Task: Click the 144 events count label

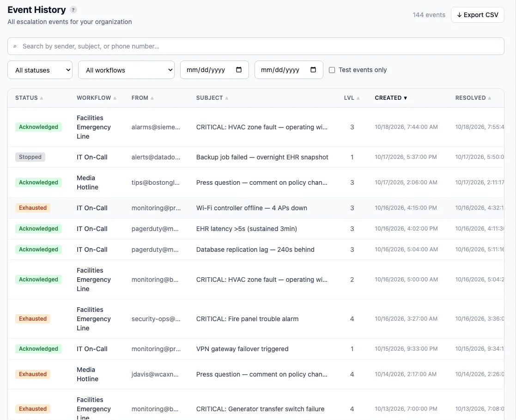Action: click(x=429, y=15)
